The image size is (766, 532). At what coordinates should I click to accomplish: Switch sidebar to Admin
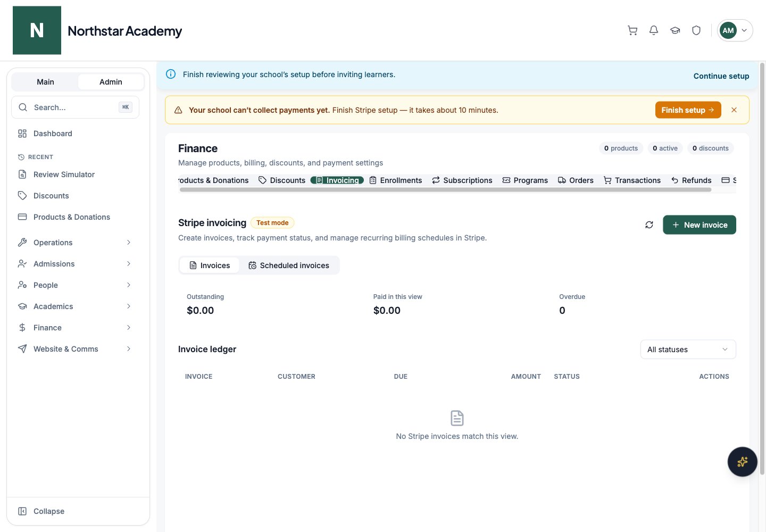coord(111,82)
